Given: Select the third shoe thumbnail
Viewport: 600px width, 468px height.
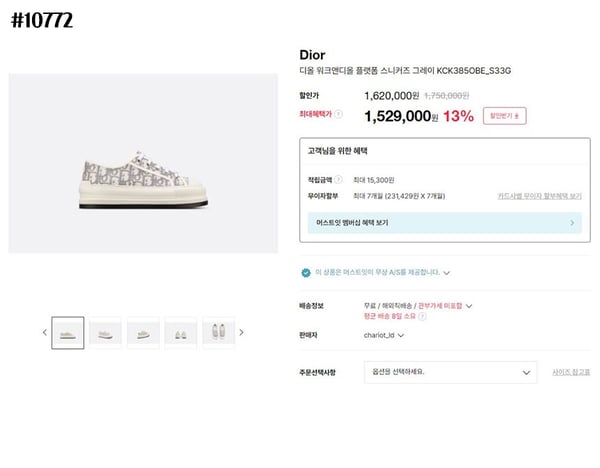Looking at the screenshot, I should click(x=143, y=332).
